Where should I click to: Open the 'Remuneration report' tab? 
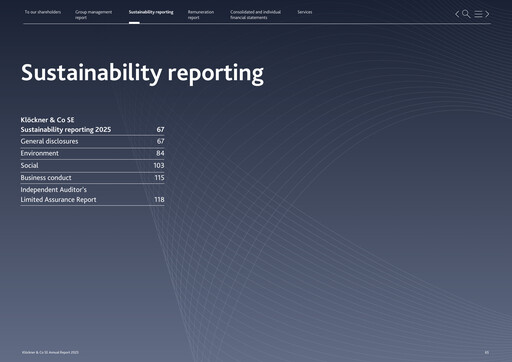[201, 15]
